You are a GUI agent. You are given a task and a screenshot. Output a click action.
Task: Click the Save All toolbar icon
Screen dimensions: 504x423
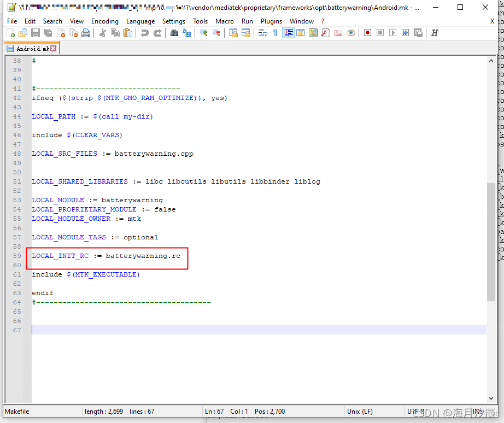[48, 33]
